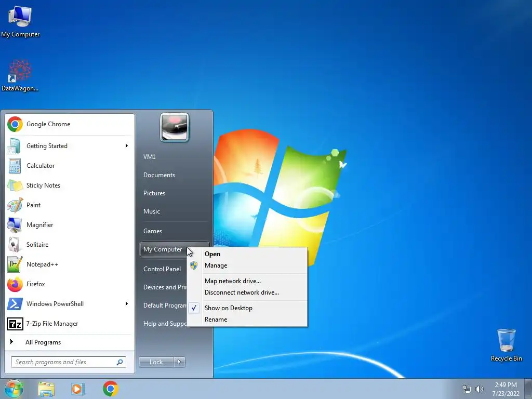Screen dimensions: 532x399
Task: Launch Solitaire
Action: pyautogui.click(x=69, y=245)
